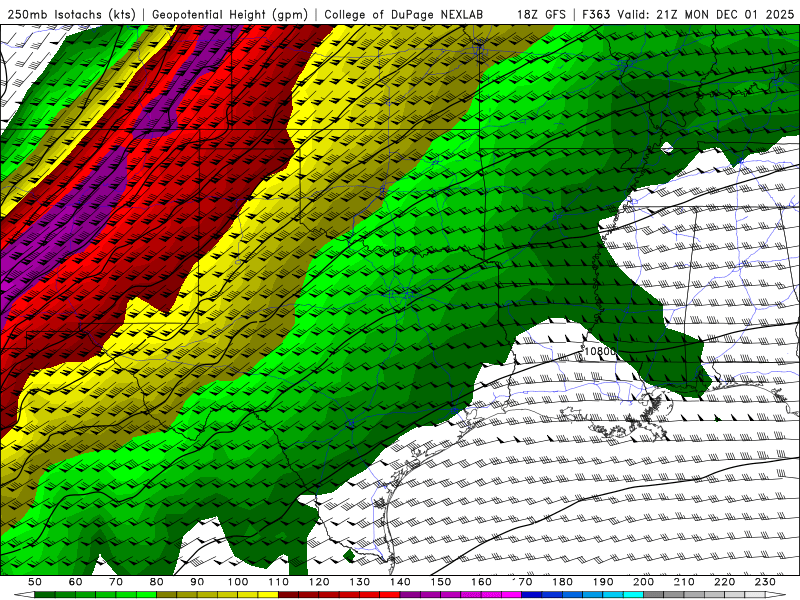Click the 70 knot legend label
Screen dimensions: 800x600
point(116,582)
